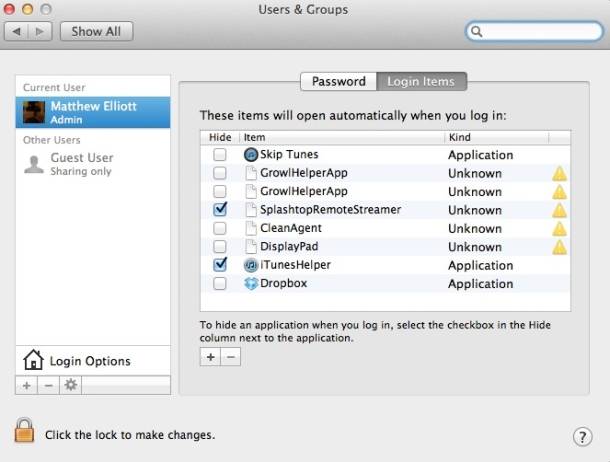
Task: Sort by the Kind column header
Action: click(x=496, y=137)
